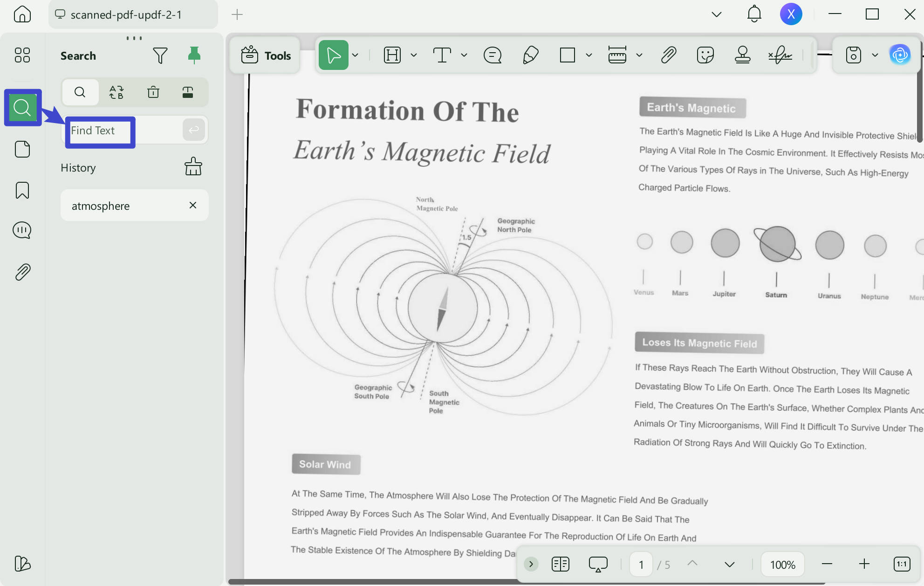The width and height of the screenshot is (924, 586).
Task: Select the 'atmosphere' history entry
Action: pyautogui.click(x=134, y=206)
